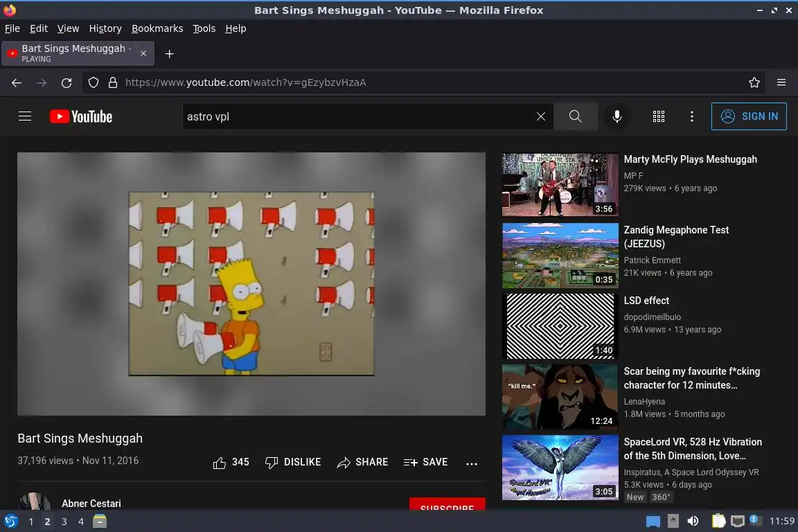Image resolution: width=798 pixels, height=532 pixels.
Task: Open the Edit menu
Action: pyautogui.click(x=39, y=28)
